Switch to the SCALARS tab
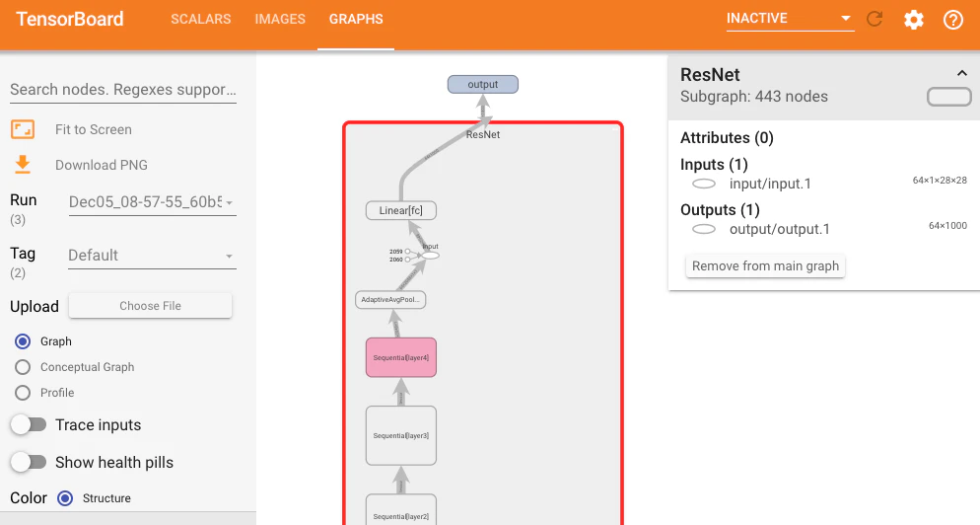Viewport: 980px width, 525px height. click(200, 19)
